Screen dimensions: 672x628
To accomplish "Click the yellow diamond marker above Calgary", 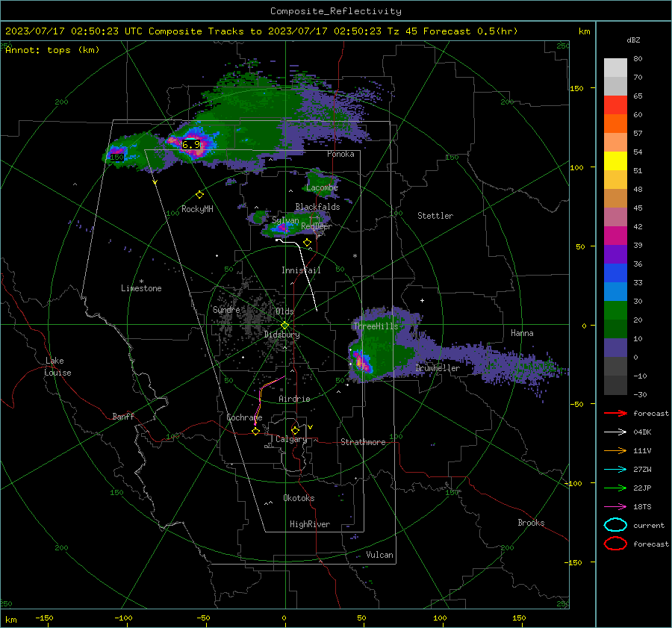I will click(295, 430).
